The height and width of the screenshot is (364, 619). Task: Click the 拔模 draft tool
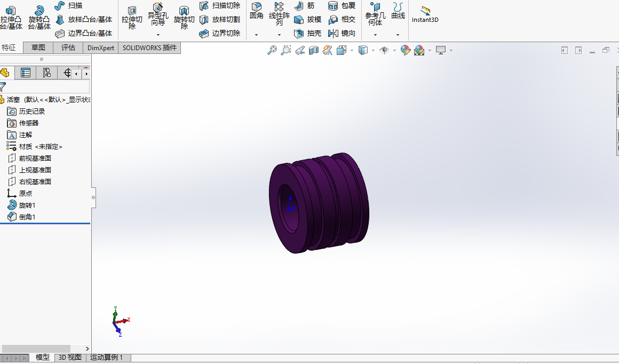coord(308,19)
